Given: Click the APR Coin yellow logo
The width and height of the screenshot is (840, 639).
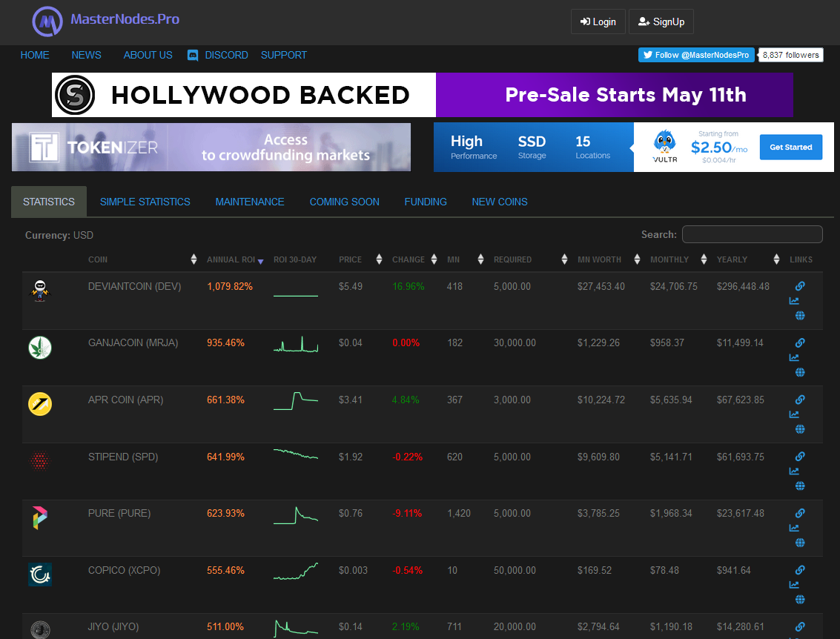Looking at the screenshot, I should point(40,404).
